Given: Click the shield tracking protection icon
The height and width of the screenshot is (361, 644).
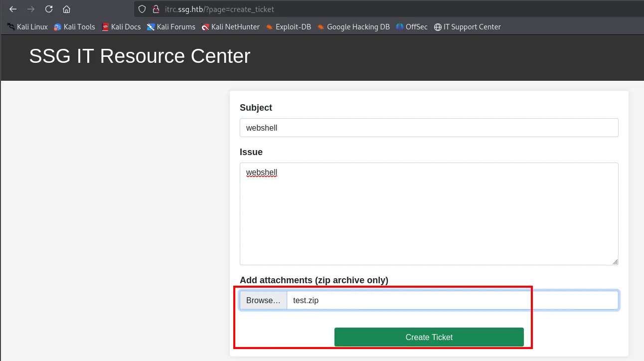Looking at the screenshot, I should click(x=142, y=9).
